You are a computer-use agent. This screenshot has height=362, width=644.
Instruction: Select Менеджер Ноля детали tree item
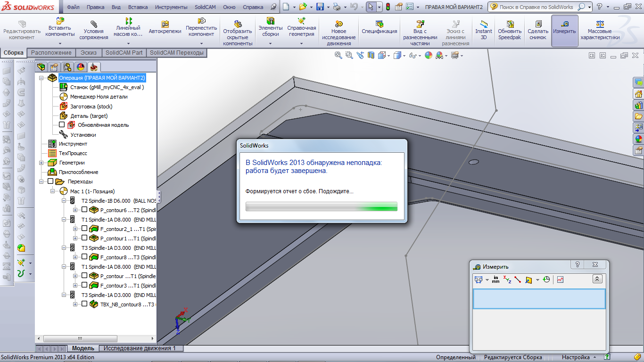[x=99, y=97]
